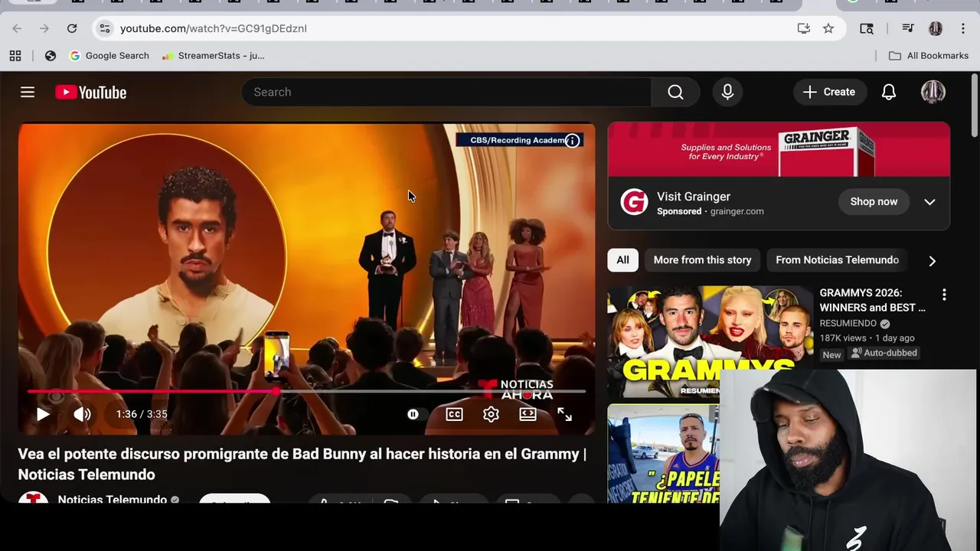The image size is (980, 551).
Task: Open the Noticias Telemundo channel avatar
Action: point(33,498)
